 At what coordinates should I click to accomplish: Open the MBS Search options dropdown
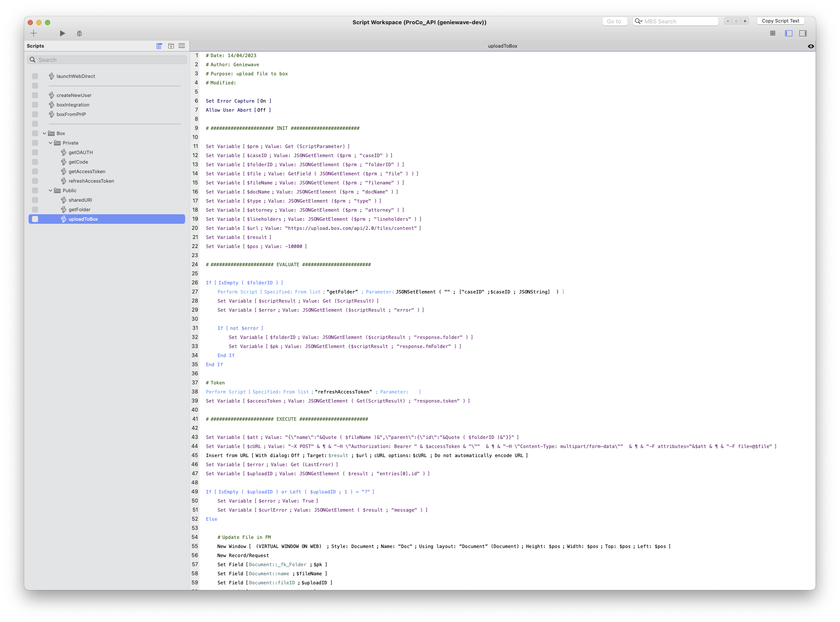[638, 21]
